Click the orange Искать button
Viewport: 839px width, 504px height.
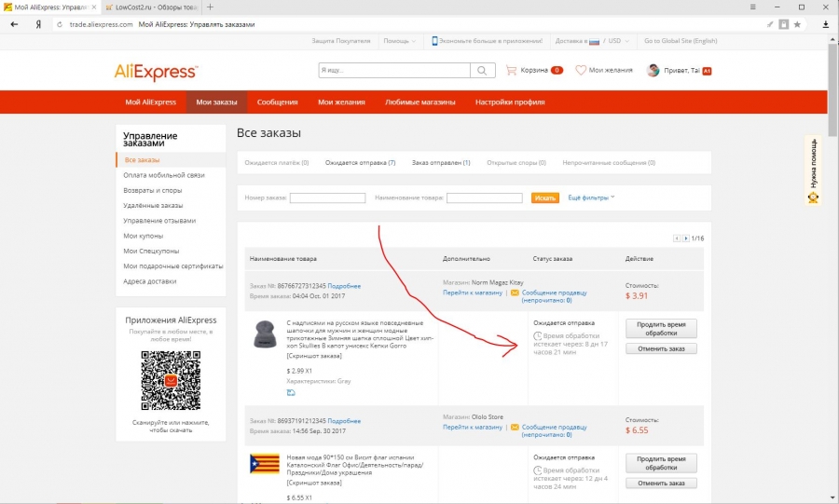tap(545, 198)
